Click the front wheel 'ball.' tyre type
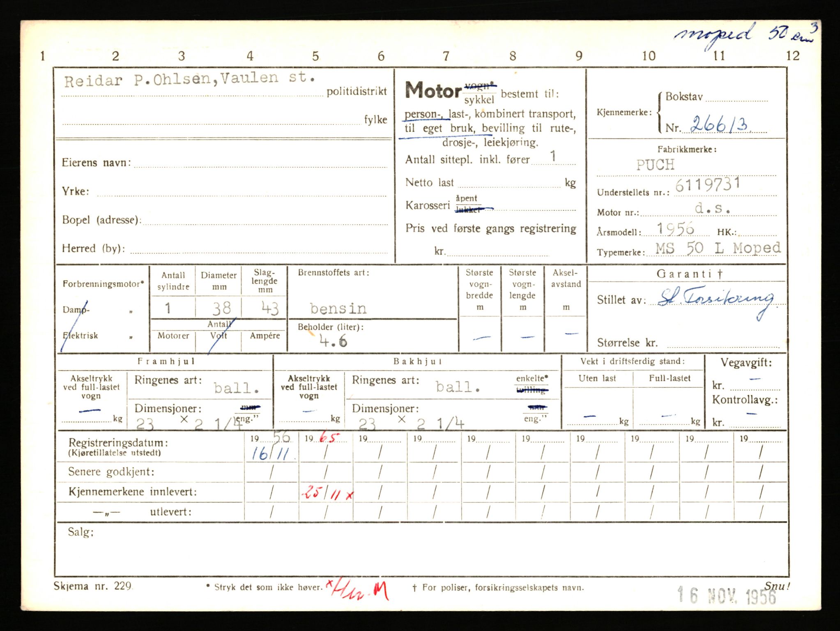Image resolution: width=840 pixels, height=631 pixels. click(237, 388)
